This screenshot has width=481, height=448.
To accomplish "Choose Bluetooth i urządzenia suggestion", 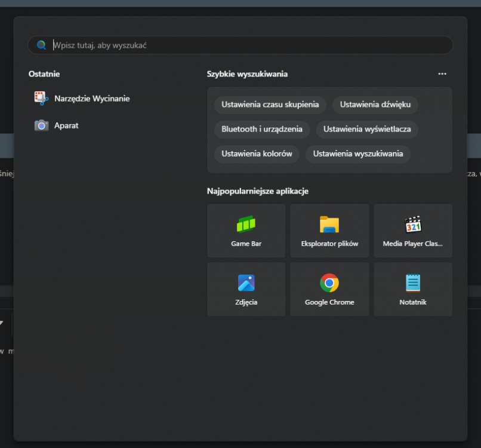I will [261, 129].
